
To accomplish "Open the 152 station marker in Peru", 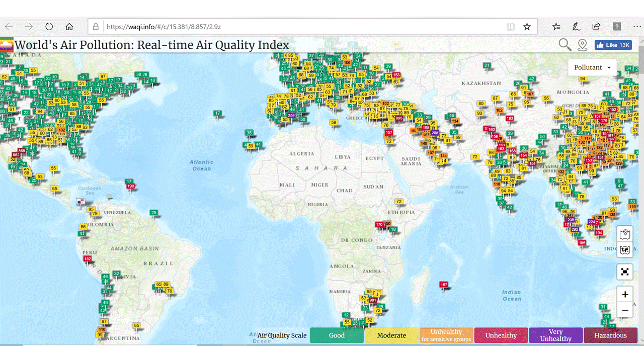I will [x=88, y=259].
